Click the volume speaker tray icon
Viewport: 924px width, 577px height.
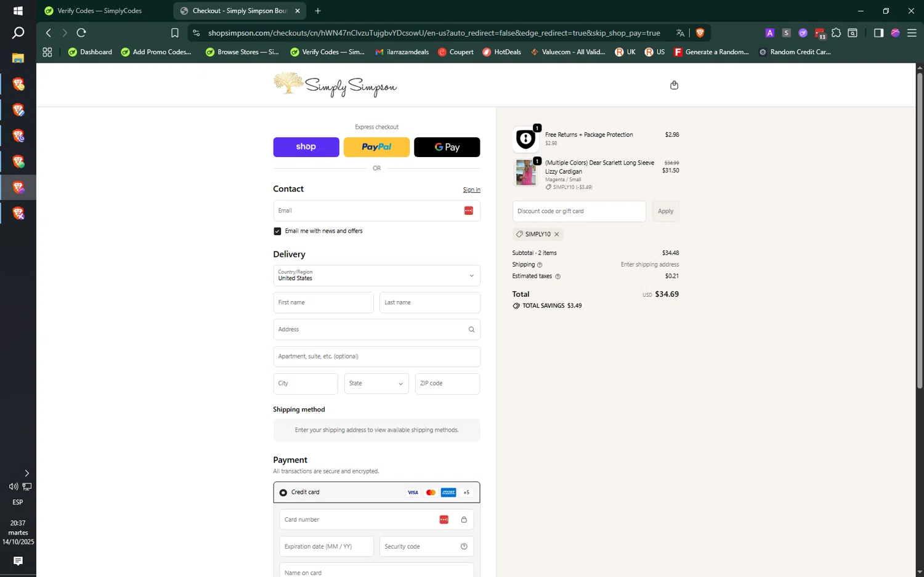click(13, 486)
